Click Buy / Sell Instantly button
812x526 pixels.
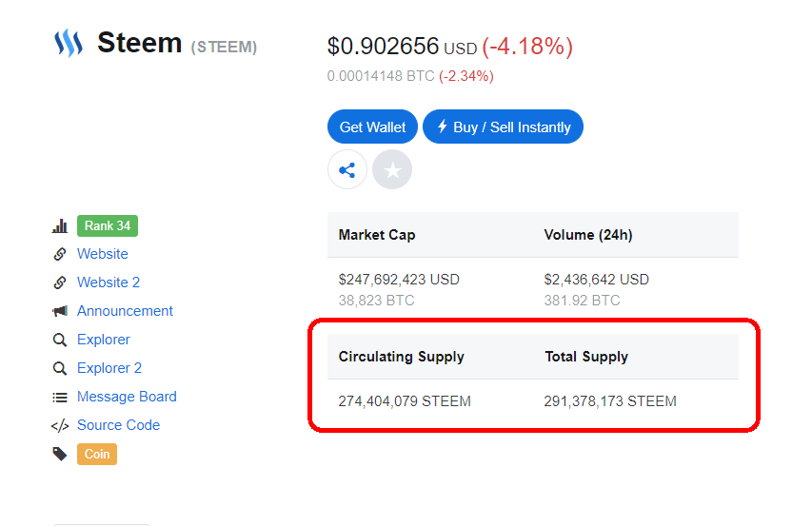pyautogui.click(x=503, y=127)
